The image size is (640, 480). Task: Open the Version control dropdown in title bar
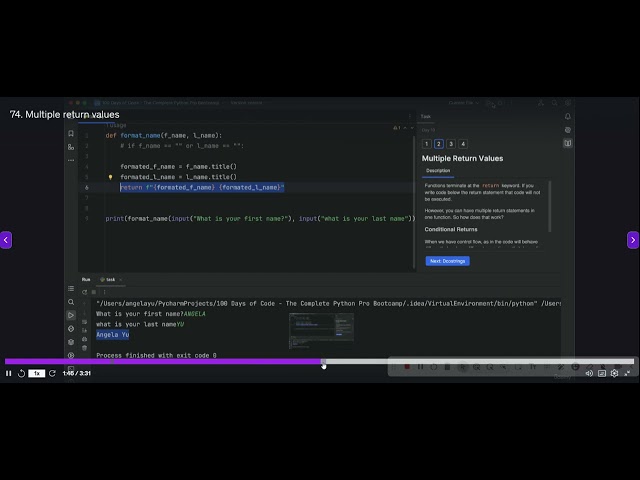click(x=246, y=103)
